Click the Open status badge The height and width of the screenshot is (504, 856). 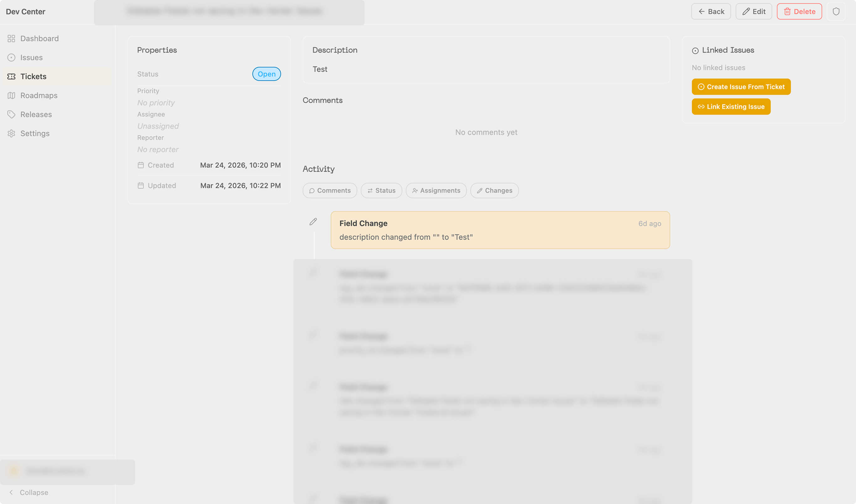coord(266,74)
